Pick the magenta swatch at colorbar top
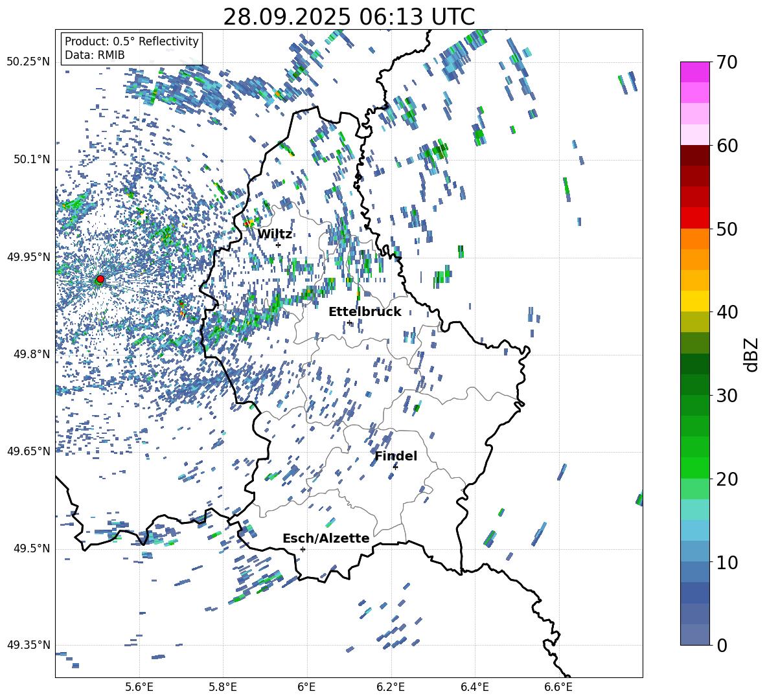Image resolution: width=767 pixels, height=700 pixels. coord(695,72)
